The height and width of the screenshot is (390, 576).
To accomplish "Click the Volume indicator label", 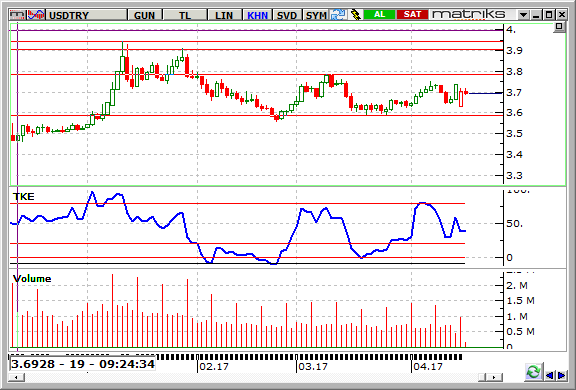I will click(x=32, y=279).
